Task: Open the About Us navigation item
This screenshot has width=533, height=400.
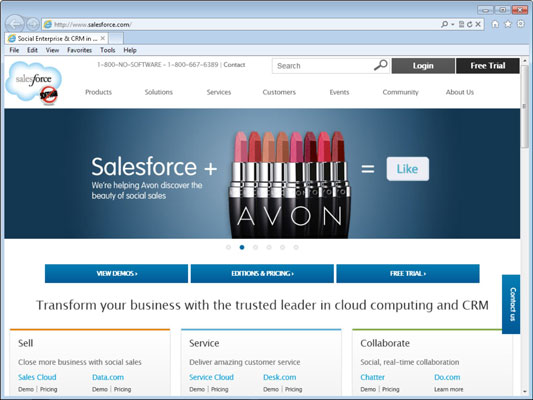Action: (460, 92)
